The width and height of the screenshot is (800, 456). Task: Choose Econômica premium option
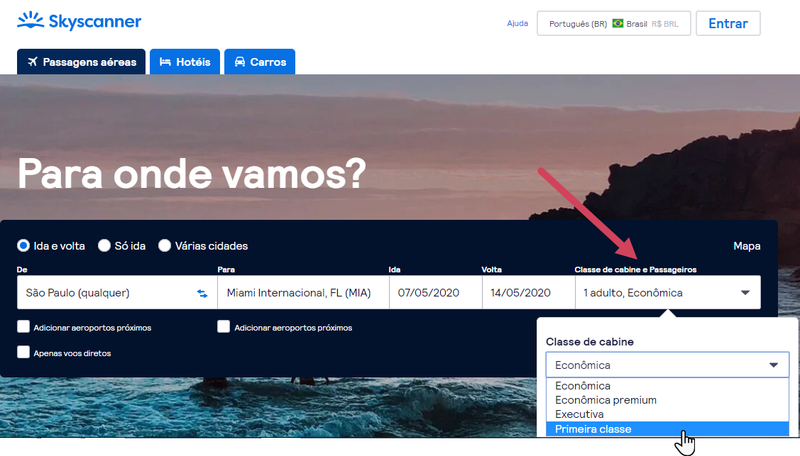(667, 400)
